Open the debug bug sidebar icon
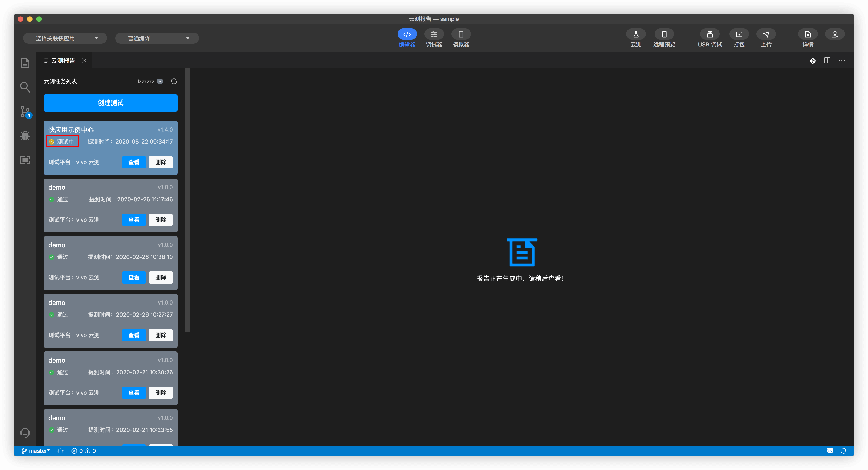The image size is (868, 470). click(x=25, y=136)
